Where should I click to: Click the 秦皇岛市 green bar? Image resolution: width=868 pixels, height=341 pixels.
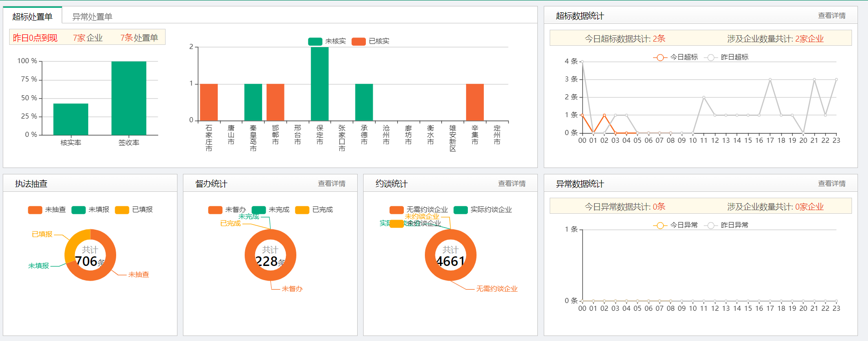[253, 102]
